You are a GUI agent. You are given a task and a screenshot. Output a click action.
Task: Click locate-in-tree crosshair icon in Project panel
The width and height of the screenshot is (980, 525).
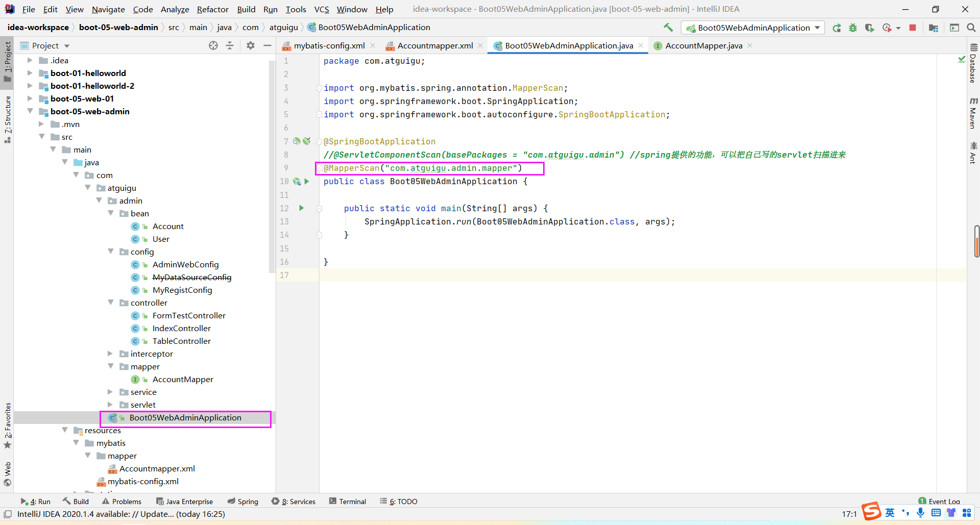[213, 45]
